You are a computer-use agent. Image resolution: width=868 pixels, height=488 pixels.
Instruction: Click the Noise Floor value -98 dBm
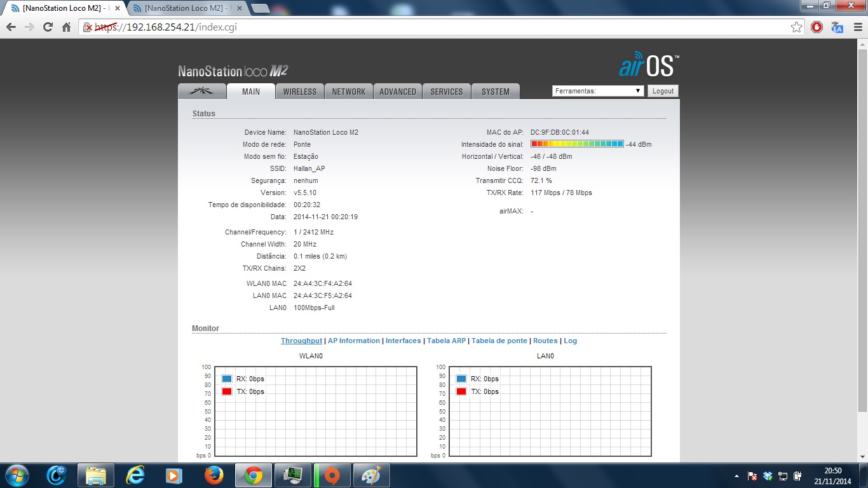pos(543,168)
